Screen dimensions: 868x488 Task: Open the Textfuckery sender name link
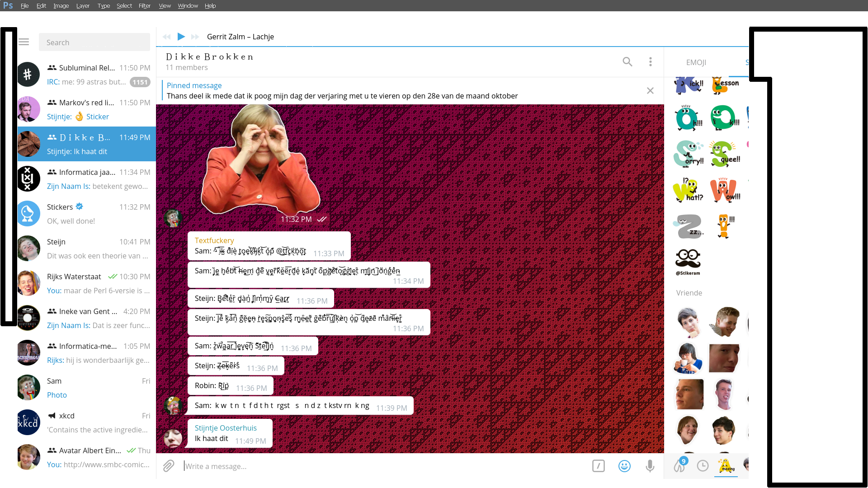(214, 240)
